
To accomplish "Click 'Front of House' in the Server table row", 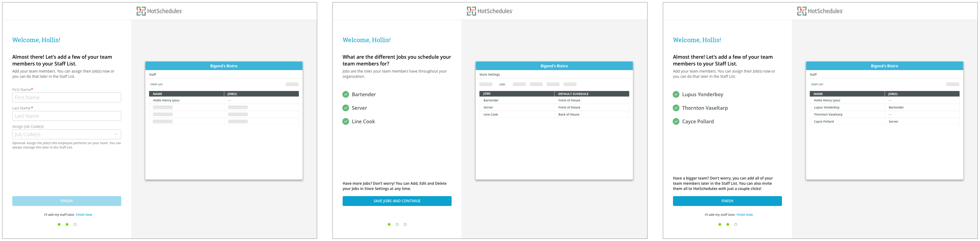I will tap(569, 108).
